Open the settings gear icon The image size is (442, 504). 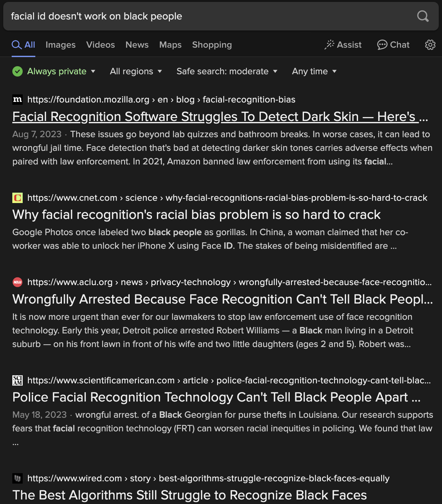point(430,45)
